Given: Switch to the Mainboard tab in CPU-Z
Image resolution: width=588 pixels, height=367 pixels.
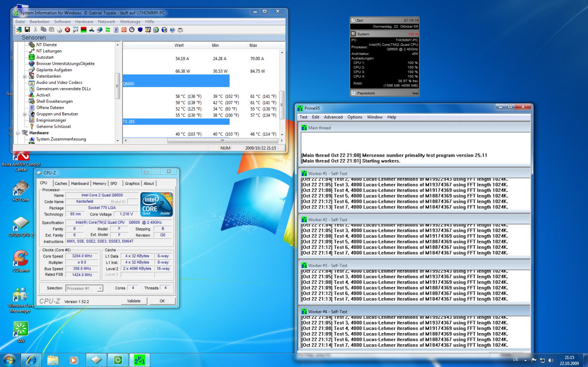Looking at the screenshot, I should click(x=80, y=183).
